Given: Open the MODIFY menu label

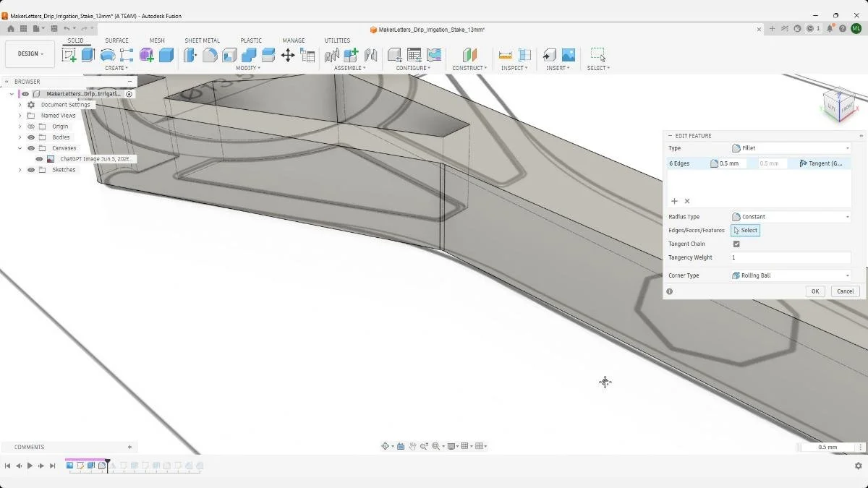Looking at the screenshot, I should point(249,68).
